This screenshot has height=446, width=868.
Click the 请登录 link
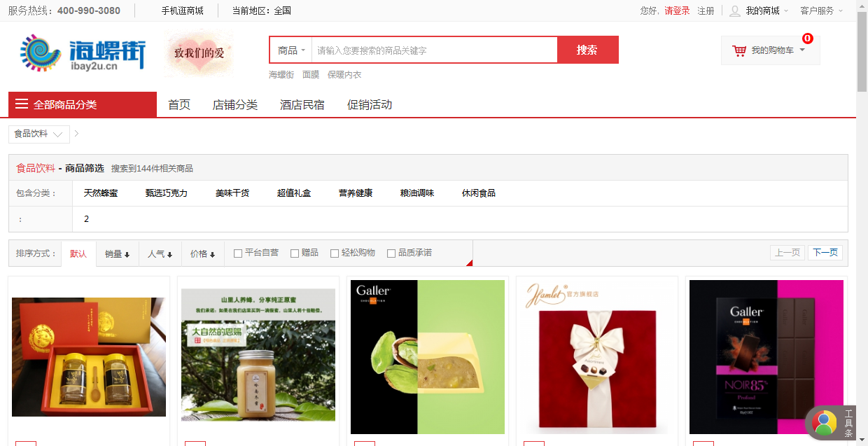(x=677, y=11)
